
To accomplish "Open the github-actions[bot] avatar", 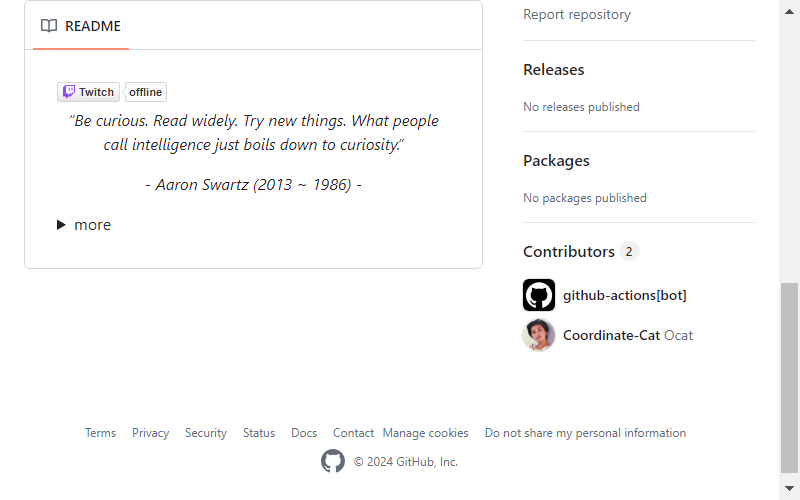I will click(539, 295).
